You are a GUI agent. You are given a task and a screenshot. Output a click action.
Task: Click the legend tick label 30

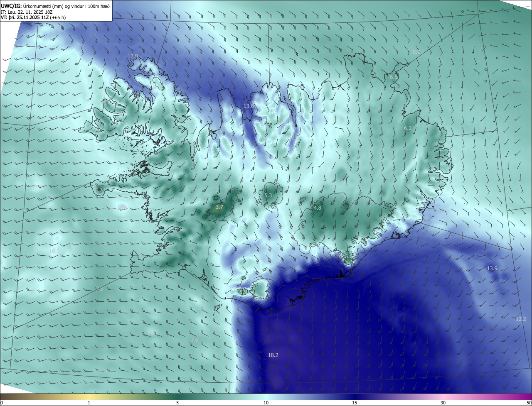[443, 403]
